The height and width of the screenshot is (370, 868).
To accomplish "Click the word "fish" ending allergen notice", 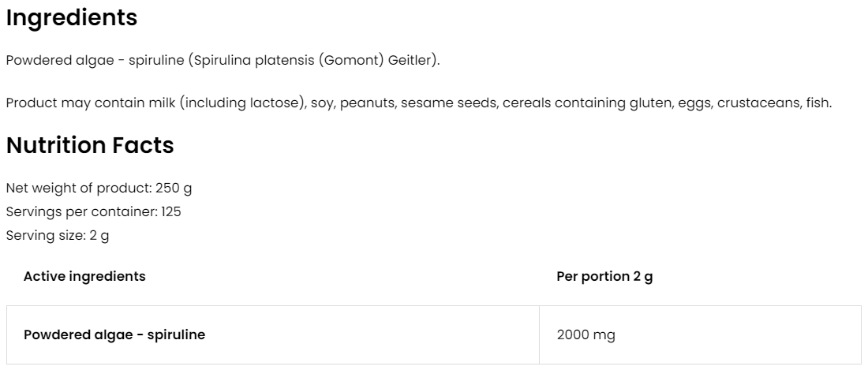I will point(817,103).
